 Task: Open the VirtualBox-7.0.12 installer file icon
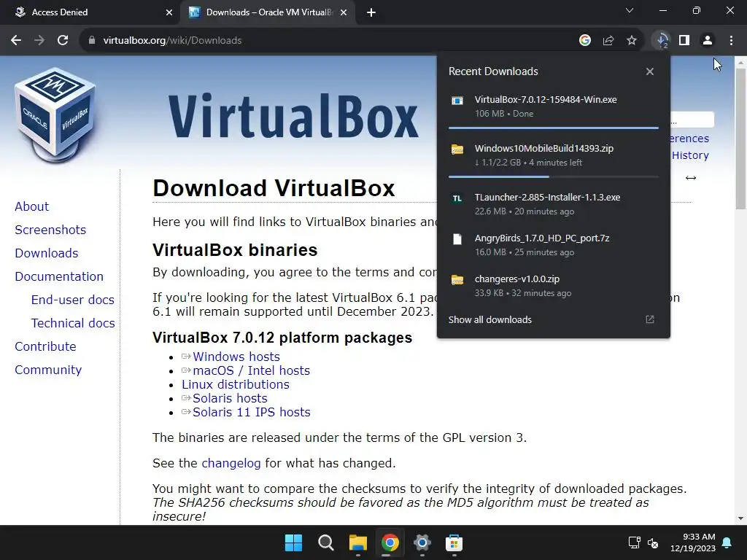click(457, 101)
